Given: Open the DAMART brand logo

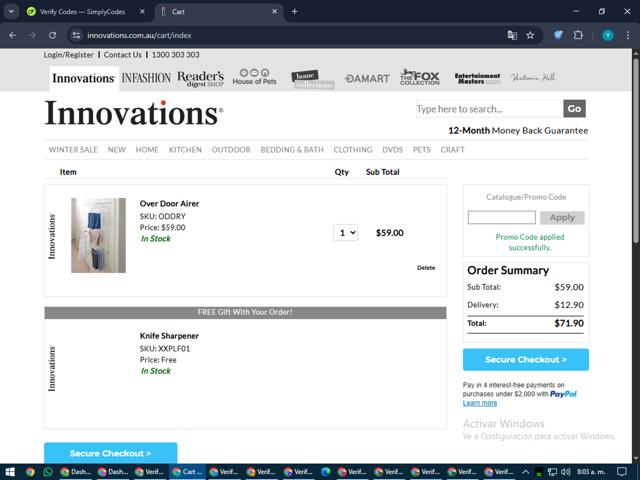Looking at the screenshot, I should 367,78.
